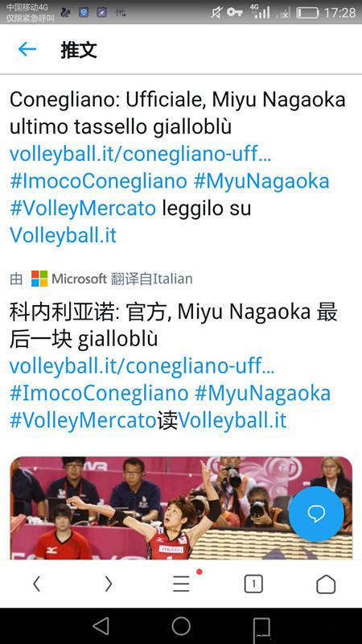Go forward with browser forward chevron
The height and width of the screenshot is (644, 362).
point(109,584)
